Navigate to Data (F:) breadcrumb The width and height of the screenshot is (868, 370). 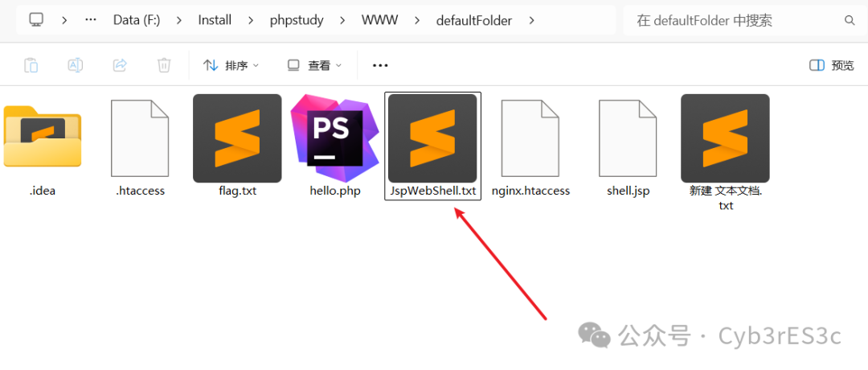(x=137, y=20)
